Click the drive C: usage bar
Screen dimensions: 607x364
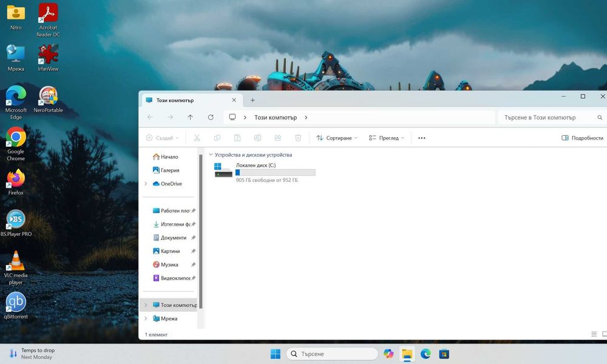(276, 172)
